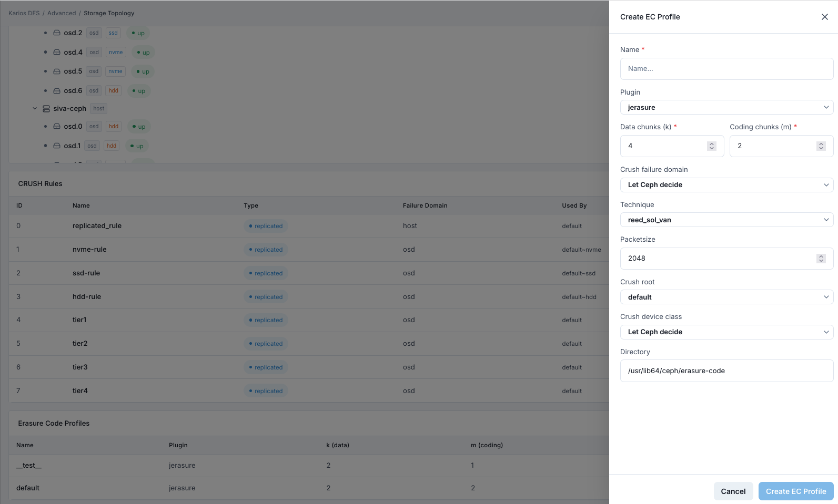The width and height of the screenshot is (838, 504).
Task: Click the k (data) column header
Action: [x=338, y=445]
